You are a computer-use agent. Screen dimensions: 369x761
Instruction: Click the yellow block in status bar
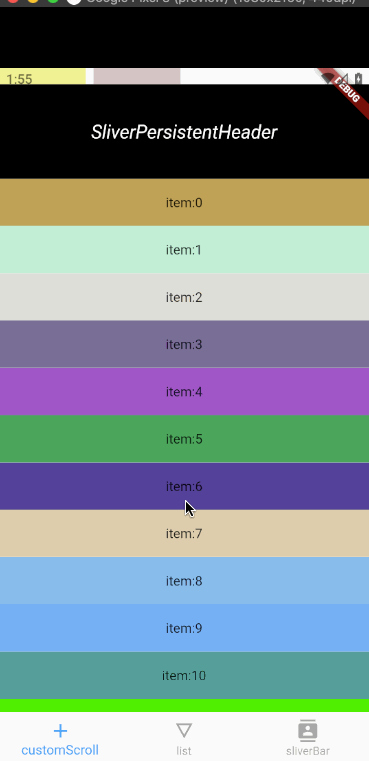coord(43,76)
